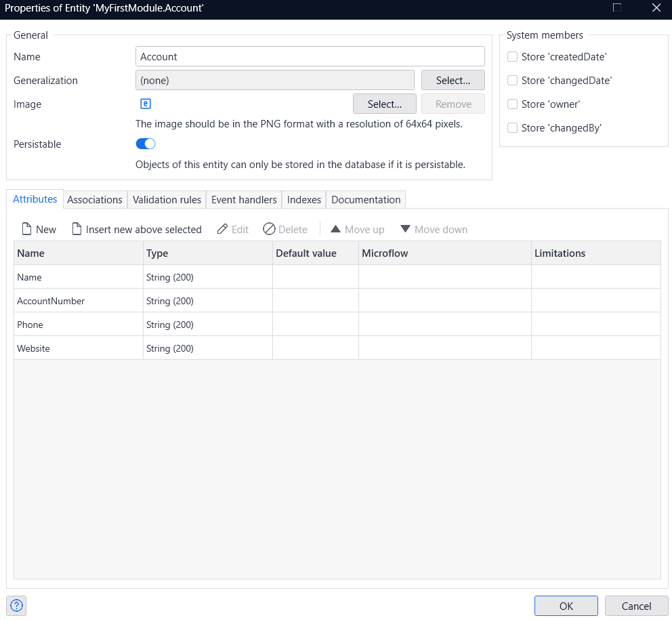Enable Store 'createdDate' checkbox

point(513,57)
